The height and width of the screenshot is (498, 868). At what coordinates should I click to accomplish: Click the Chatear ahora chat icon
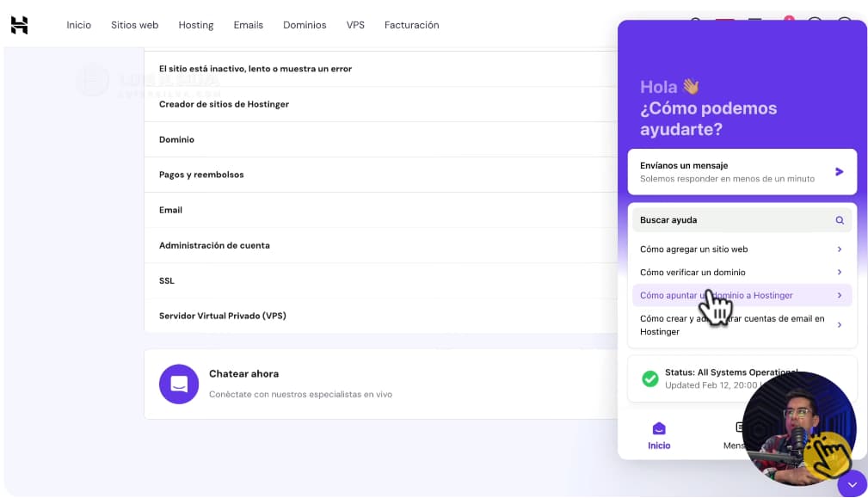tap(179, 384)
